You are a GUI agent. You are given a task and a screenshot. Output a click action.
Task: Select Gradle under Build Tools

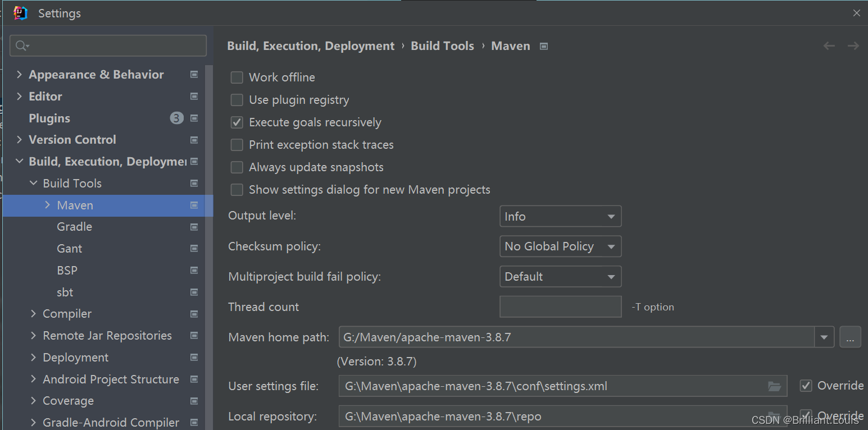coord(74,227)
